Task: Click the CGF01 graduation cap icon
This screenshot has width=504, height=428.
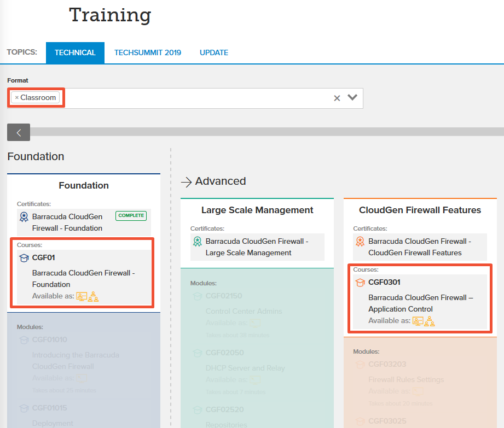Action: (24, 258)
